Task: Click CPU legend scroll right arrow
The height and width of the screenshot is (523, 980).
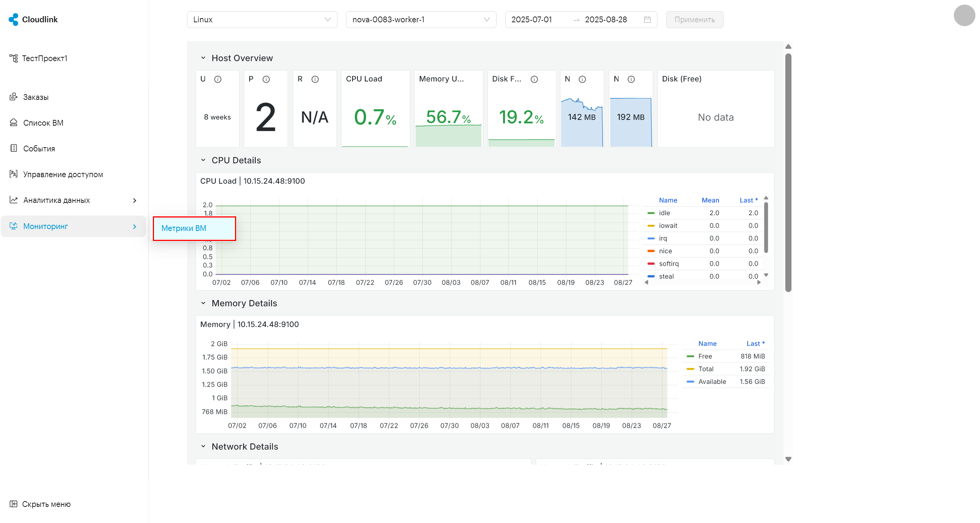Action: (759, 282)
